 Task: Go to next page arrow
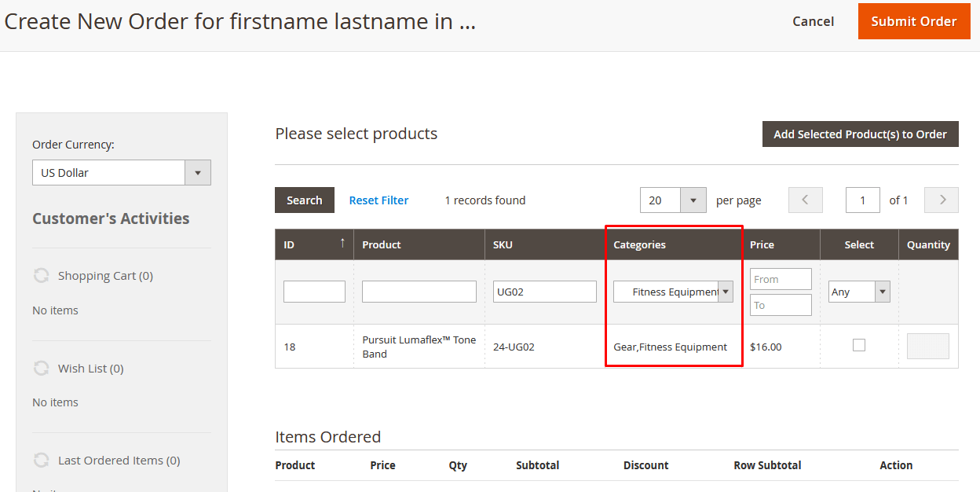(942, 200)
